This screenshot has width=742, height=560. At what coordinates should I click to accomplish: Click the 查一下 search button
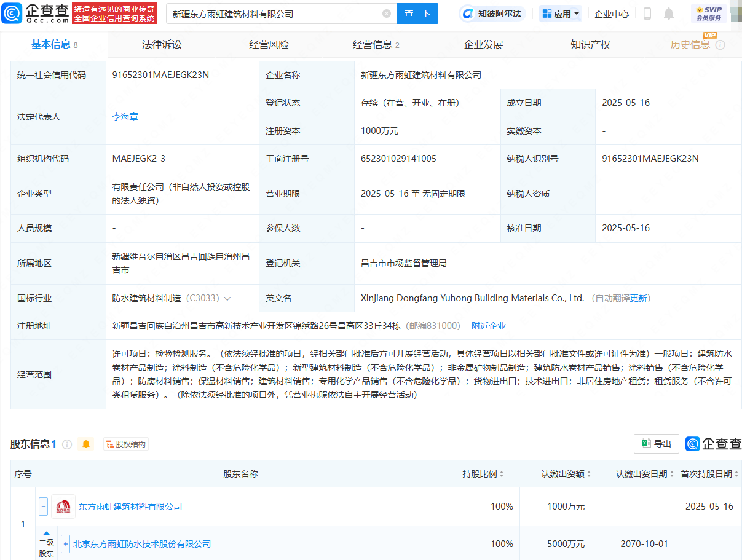click(x=417, y=14)
